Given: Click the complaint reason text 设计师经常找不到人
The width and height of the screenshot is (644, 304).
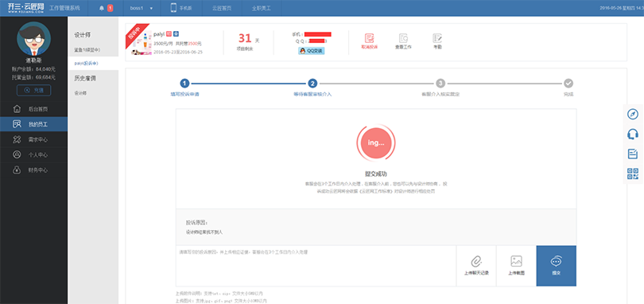Looking at the screenshot, I should (x=204, y=232).
